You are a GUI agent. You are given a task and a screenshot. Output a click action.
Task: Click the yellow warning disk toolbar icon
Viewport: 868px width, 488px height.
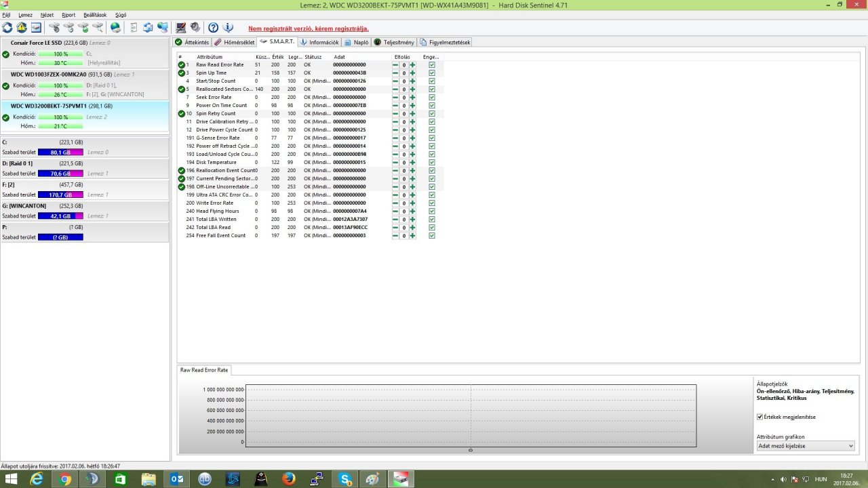pyautogui.click(x=22, y=28)
